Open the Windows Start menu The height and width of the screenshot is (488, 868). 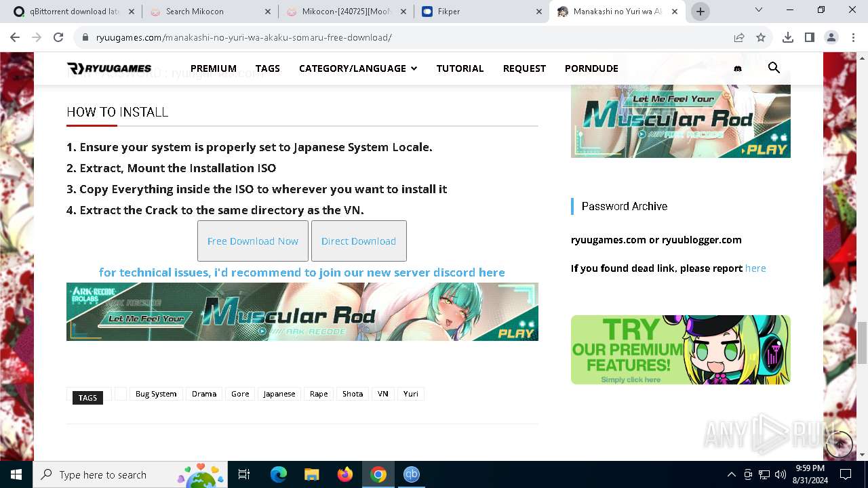16,474
